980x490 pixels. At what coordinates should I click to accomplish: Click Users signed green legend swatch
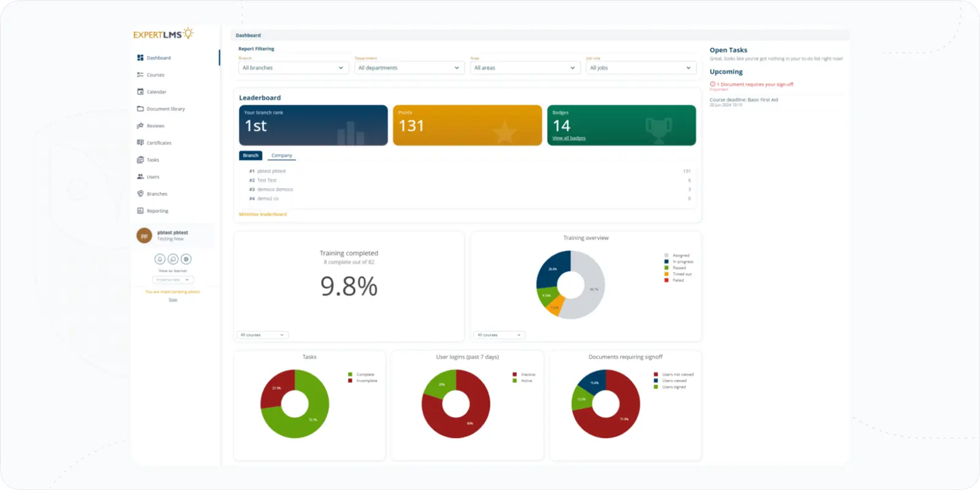[655, 387]
